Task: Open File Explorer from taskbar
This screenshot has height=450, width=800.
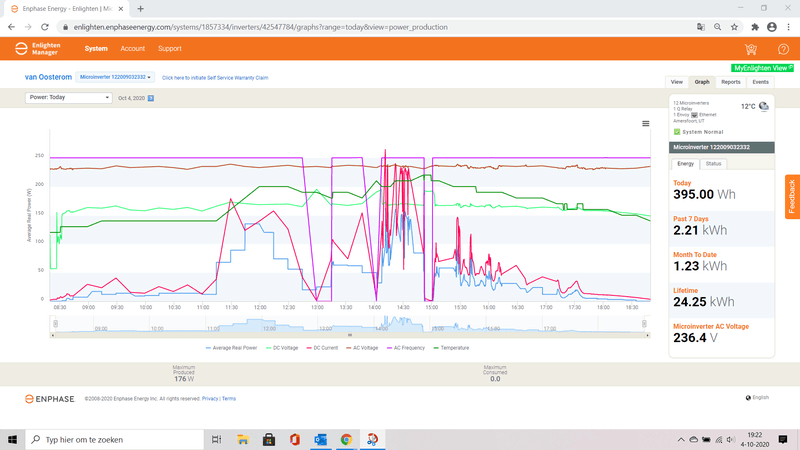Action: coord(243,439)
